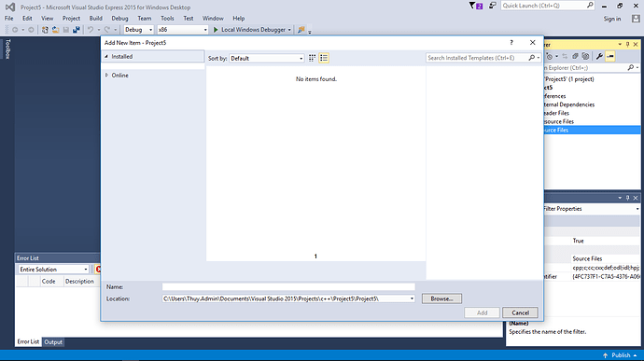
Task: Switch to the Output tab
Action: coord(53,341)
